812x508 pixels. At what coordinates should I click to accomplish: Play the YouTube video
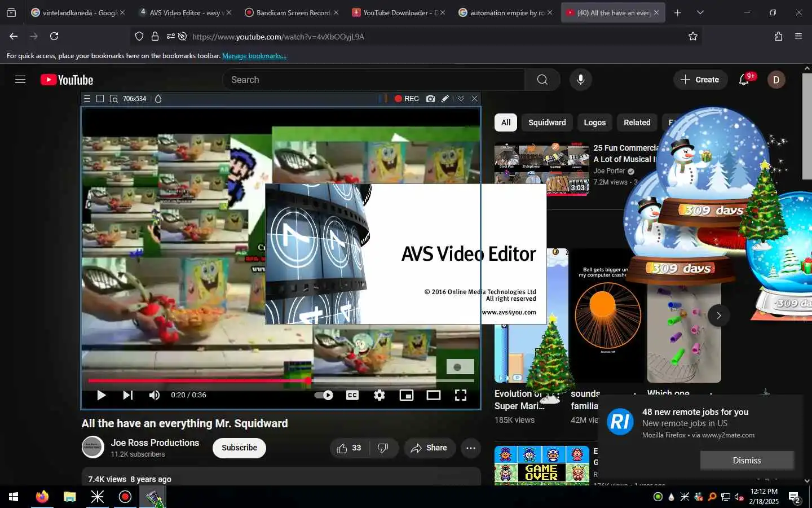tap(101, 395)
